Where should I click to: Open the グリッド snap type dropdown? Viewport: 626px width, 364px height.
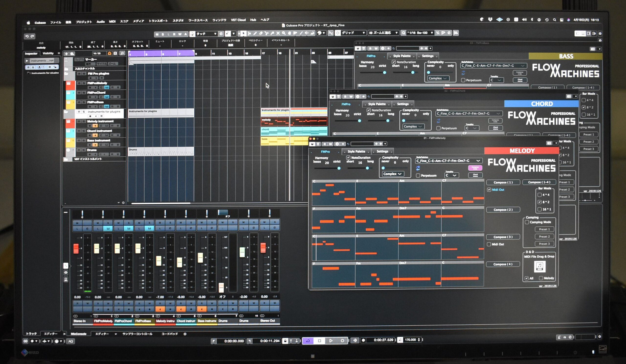(354, 33)
